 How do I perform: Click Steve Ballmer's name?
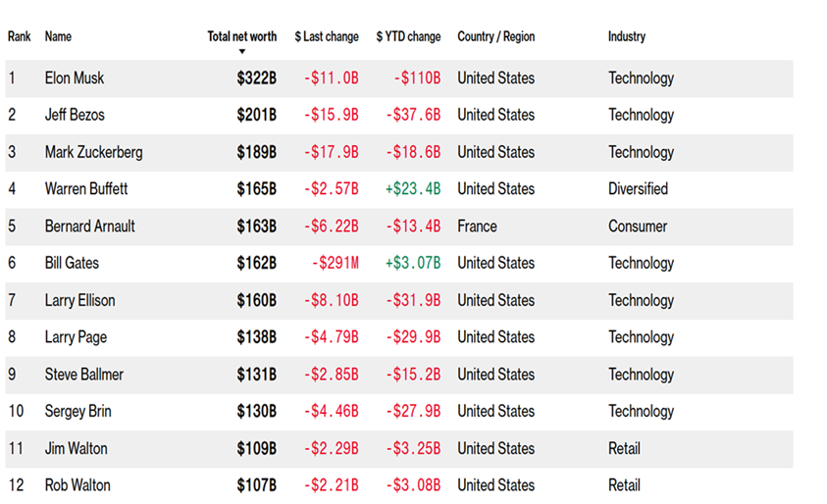84,375
